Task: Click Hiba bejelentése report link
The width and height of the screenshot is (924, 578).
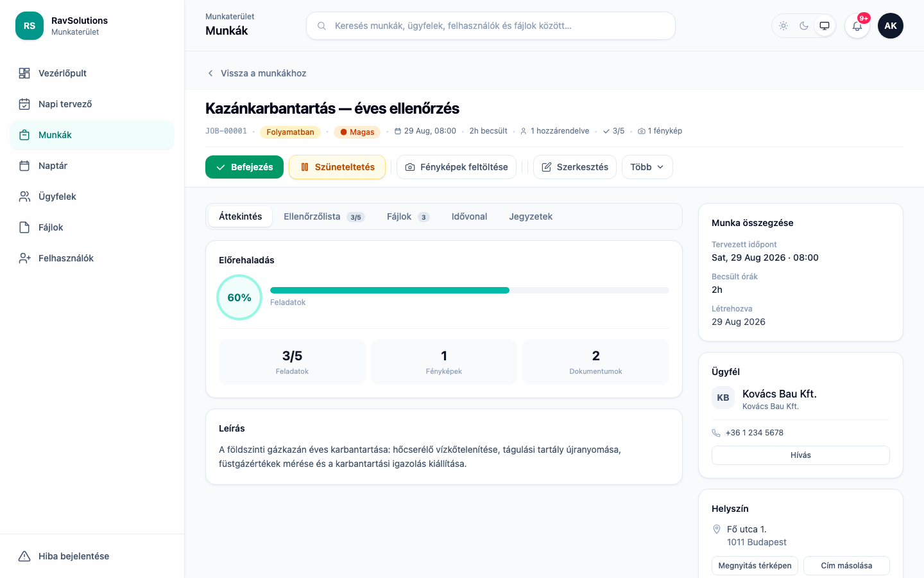Action: click(x=92, y=556)
